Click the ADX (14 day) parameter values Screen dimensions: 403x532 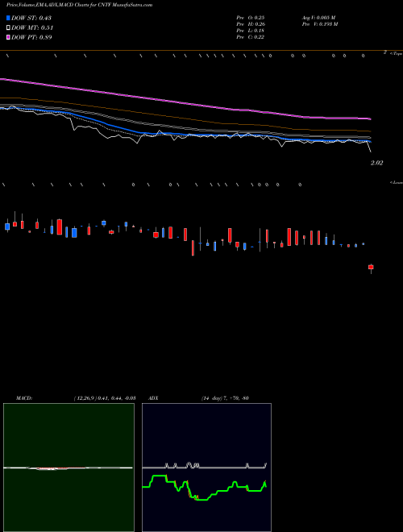(225, 398)
